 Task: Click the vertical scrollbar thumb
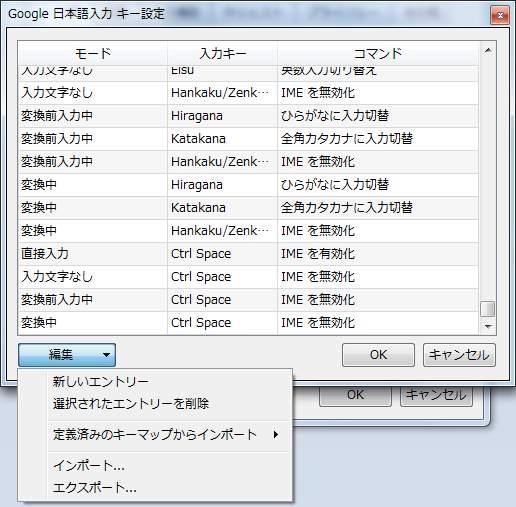(488, 309)
